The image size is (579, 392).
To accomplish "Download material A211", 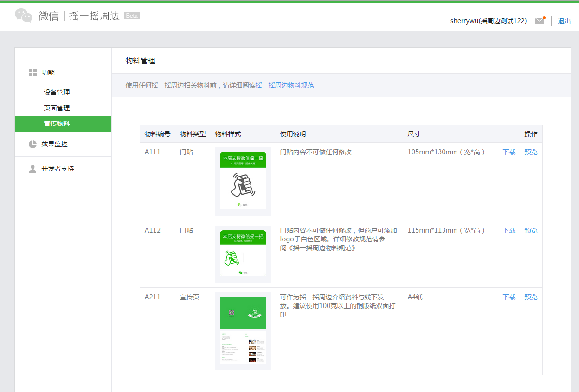I will (x=509, y=297).
